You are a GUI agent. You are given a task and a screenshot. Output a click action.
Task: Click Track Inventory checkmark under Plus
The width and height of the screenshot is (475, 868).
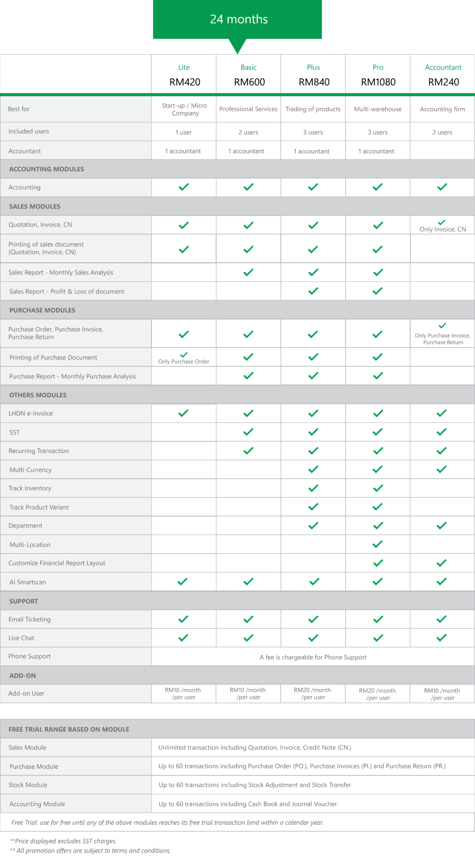point(313,488)
